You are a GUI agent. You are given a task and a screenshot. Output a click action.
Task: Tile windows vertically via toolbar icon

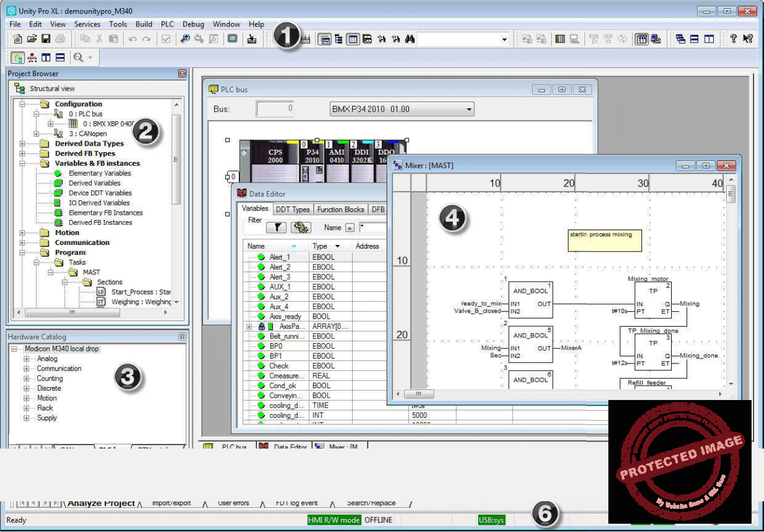click(709, 39)
